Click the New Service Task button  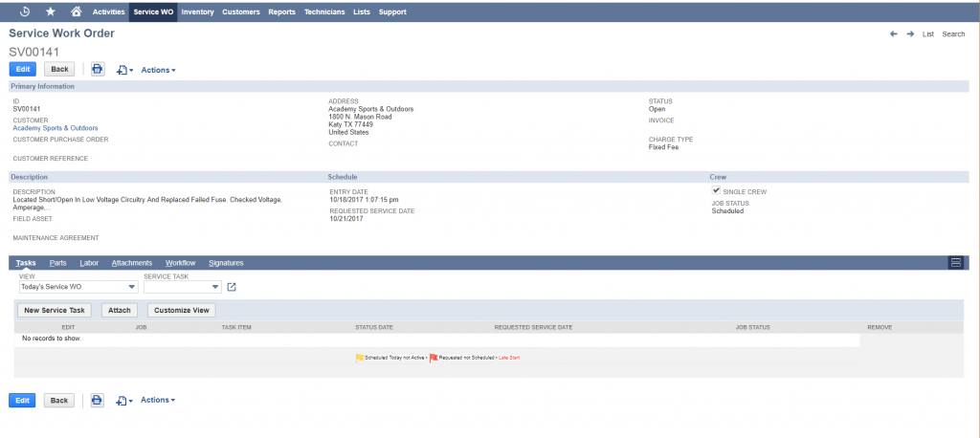(x=56, y=310)
